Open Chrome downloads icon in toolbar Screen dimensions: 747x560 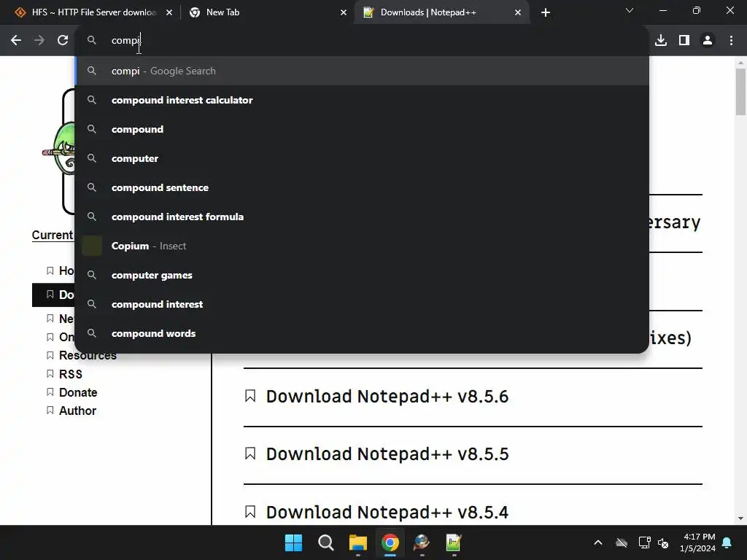661,41
